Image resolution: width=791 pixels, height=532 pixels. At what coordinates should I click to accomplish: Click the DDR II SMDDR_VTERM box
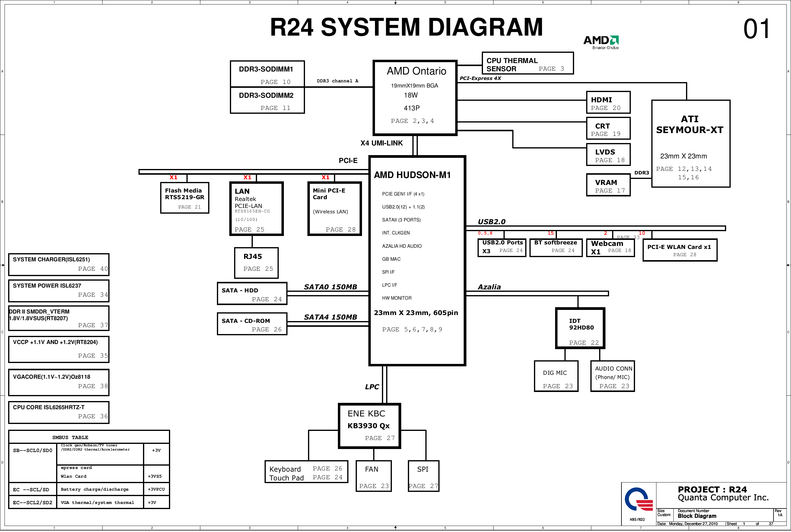(x=59, y=318)
